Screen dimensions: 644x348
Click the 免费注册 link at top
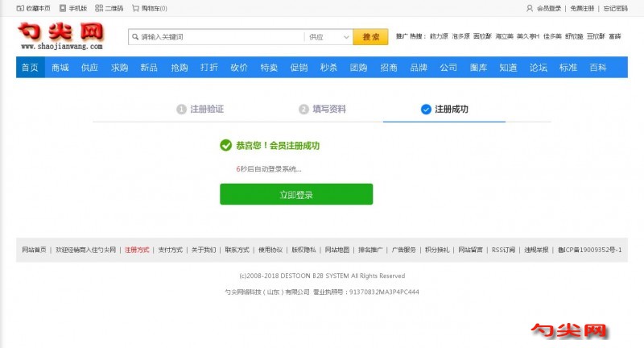point(582,8)
